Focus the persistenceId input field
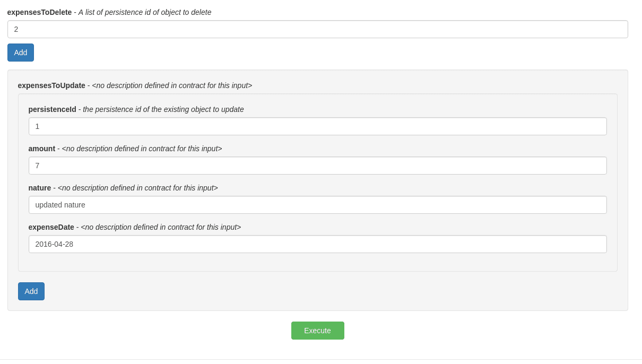This screenshot has height=364, width=642. click(x=317, y=126)
